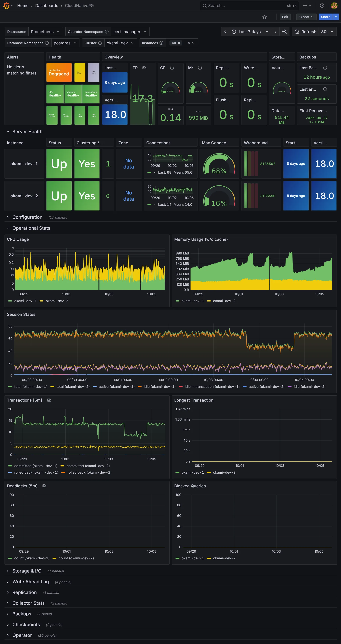Star this dashboard as a favorite
The width and height of the screenshot is (341, 644).
coord(264,17)
